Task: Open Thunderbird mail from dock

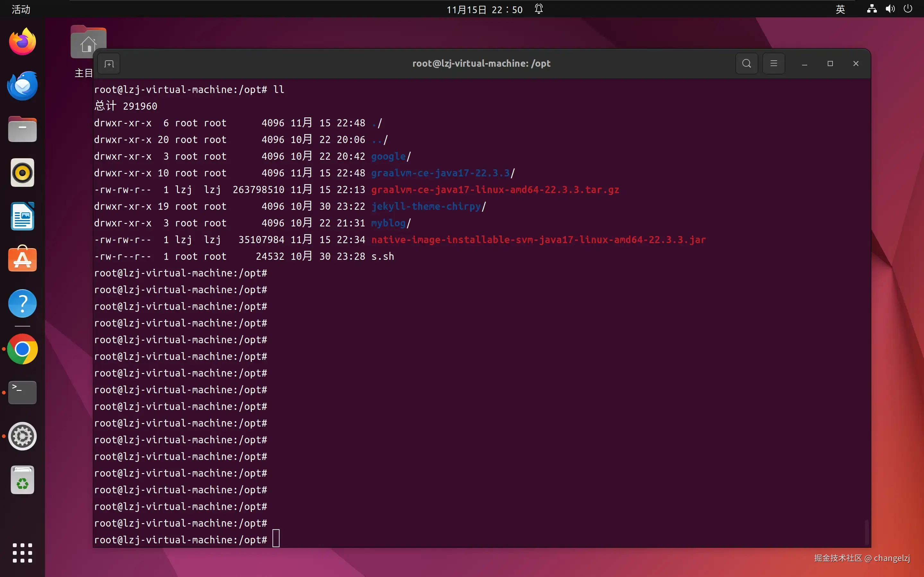Action: 22,86
